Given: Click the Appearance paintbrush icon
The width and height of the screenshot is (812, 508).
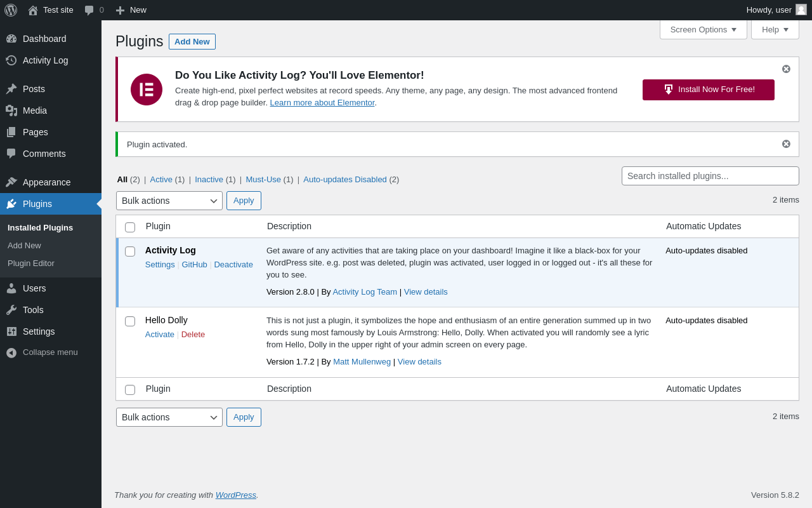Looking at the screenshot, I should [11, 182].
